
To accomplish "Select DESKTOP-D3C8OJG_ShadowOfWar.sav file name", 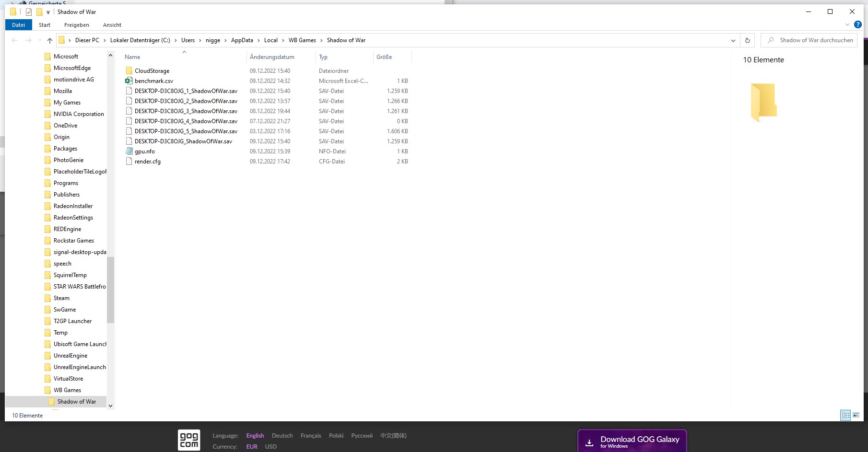I will click(183, 141).
